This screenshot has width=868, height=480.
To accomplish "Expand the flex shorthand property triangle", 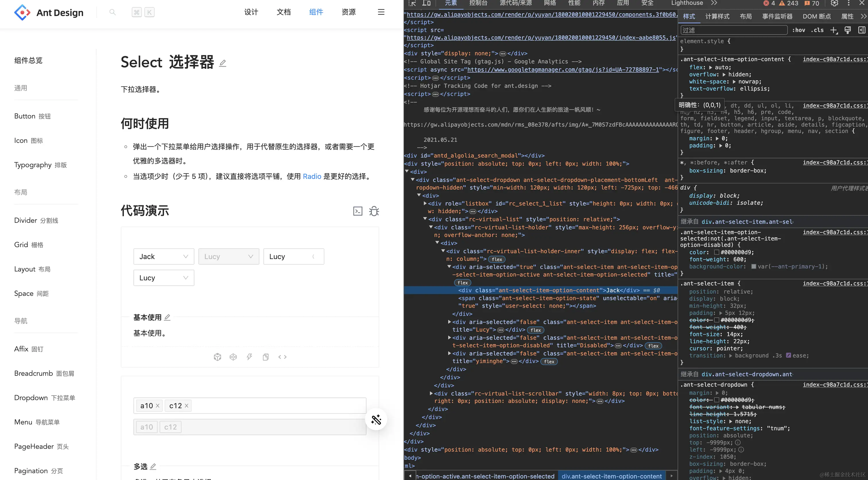I will tap(711, 67).
